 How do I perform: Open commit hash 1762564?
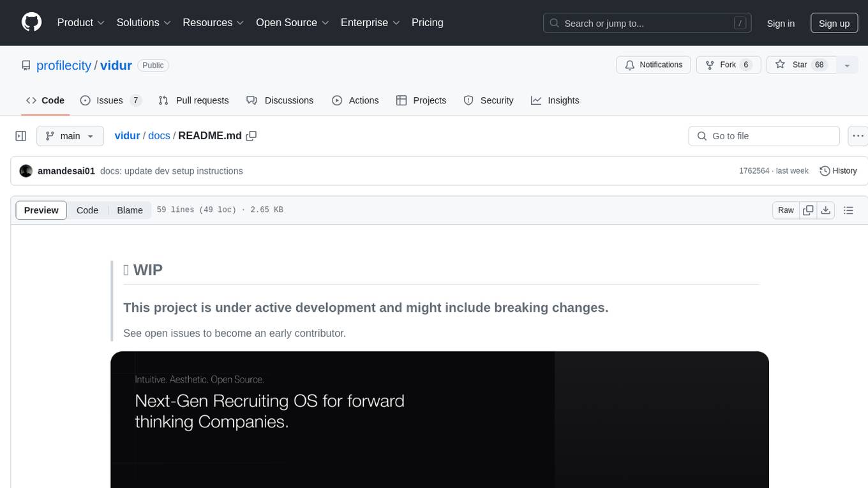pos(754,171)
